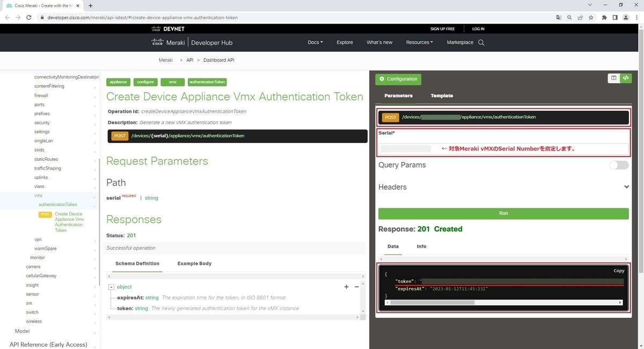Click the Run button
Image resolution: width=644 pixels, height=349 pixels.
(x=503, y=213)
